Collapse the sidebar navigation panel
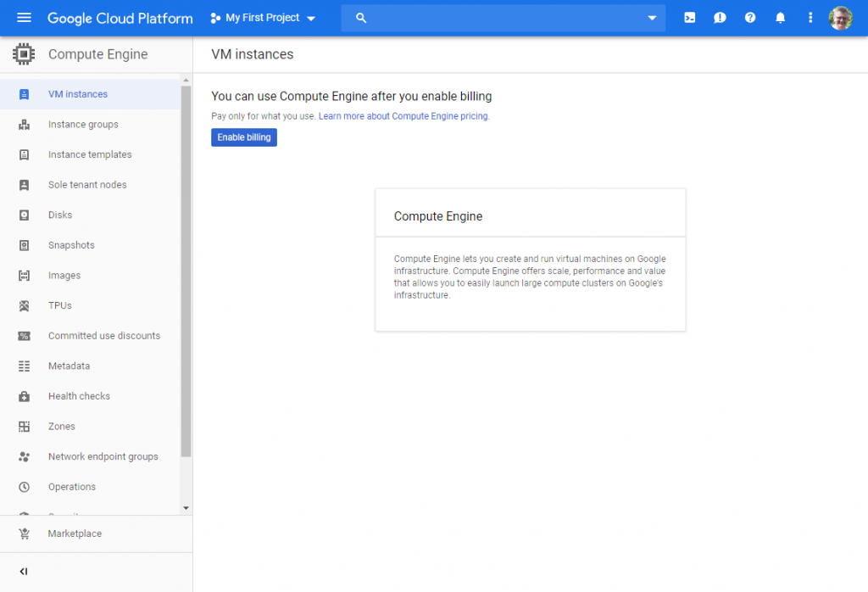 click(x=23, y=572)
